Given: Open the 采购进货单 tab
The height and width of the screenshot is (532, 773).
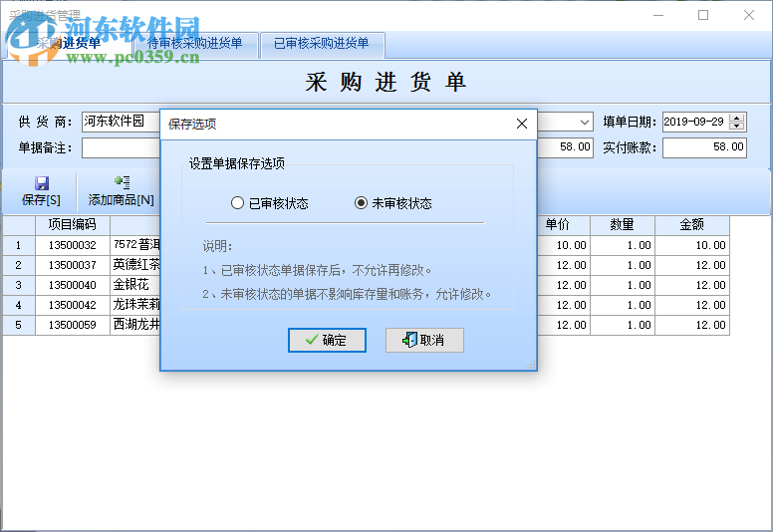Looking at the screenshot, I should pos(69,44).
